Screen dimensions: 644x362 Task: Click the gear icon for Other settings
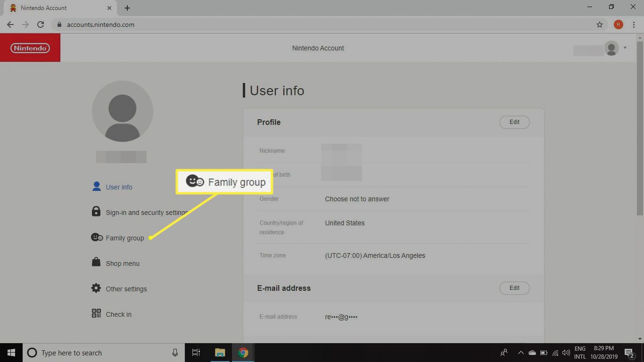[96, 288]
